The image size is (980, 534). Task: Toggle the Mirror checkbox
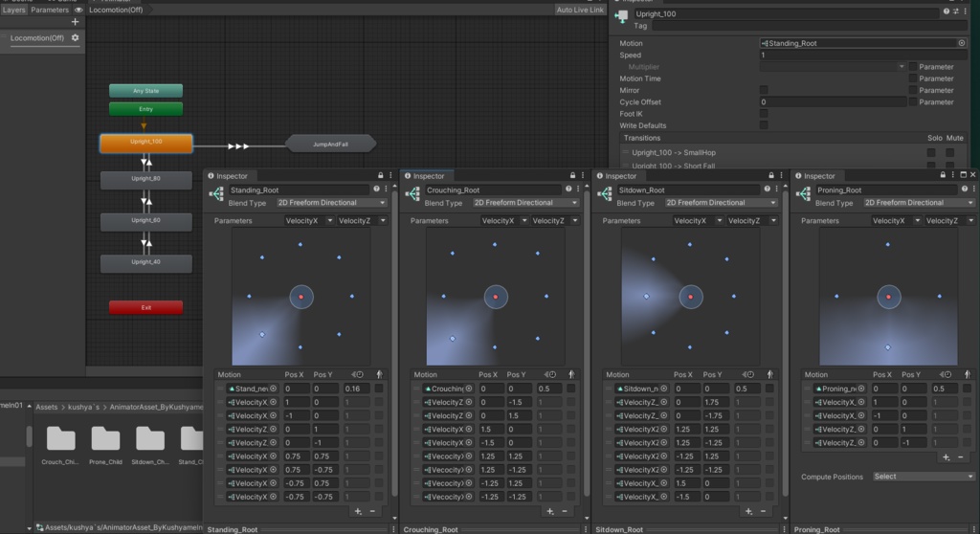(x=764, y=90)
